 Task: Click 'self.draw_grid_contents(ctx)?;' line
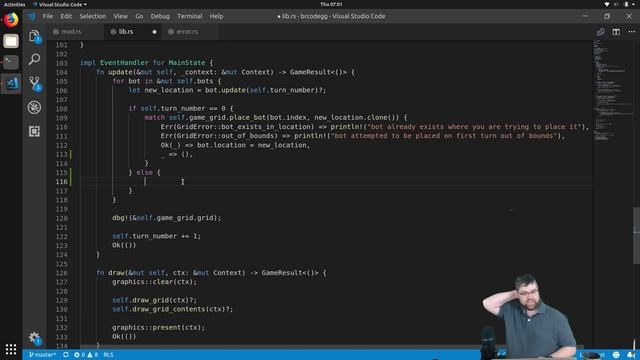pyautogui.click(x=173, y=309)
